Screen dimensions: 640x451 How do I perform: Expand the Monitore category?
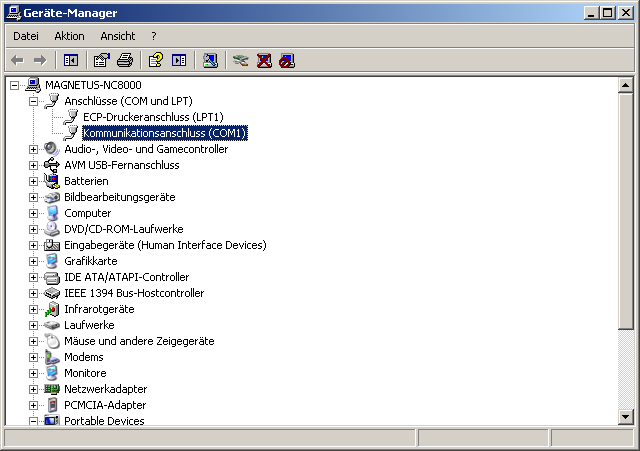[x=33, y=373]
